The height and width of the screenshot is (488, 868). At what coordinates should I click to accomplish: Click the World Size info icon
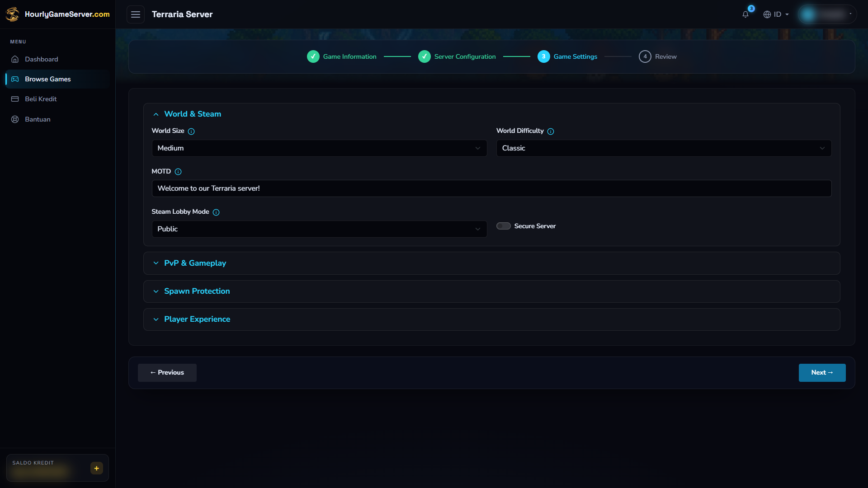point(191,131)
